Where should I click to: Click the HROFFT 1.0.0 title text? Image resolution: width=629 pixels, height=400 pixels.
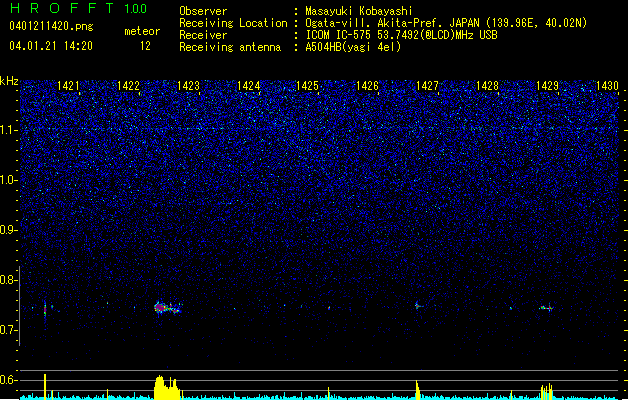[x=79, y=8]
